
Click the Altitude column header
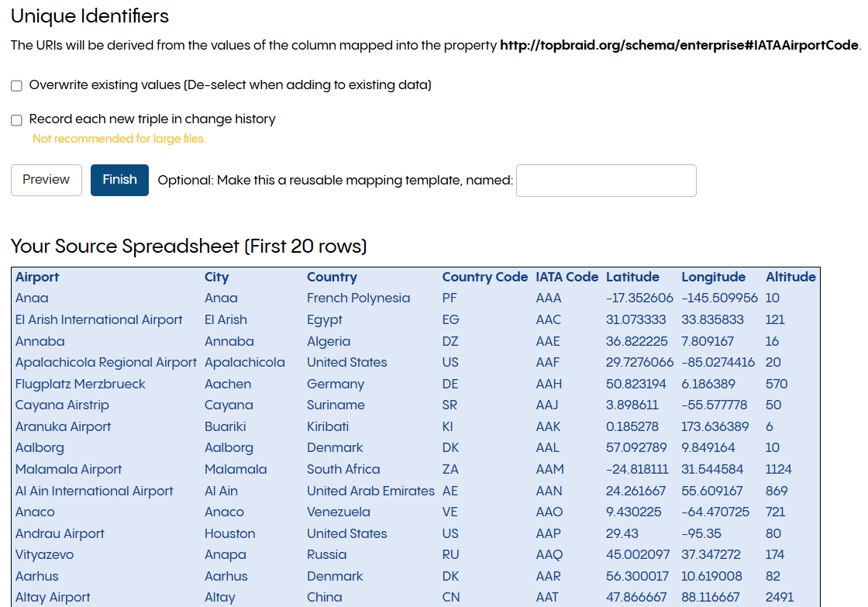pyautogui.click(x=790, y=277)
